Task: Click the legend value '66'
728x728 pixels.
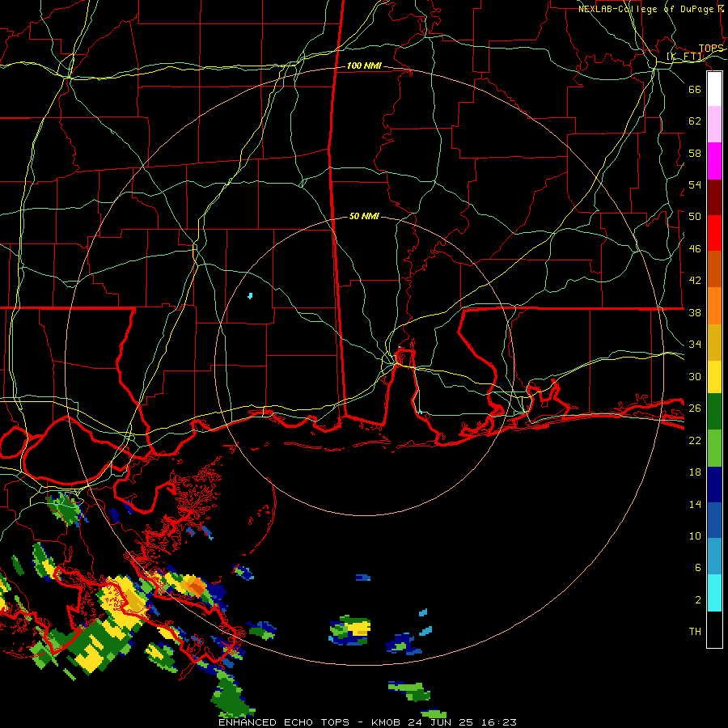Action: coord(695,89)
